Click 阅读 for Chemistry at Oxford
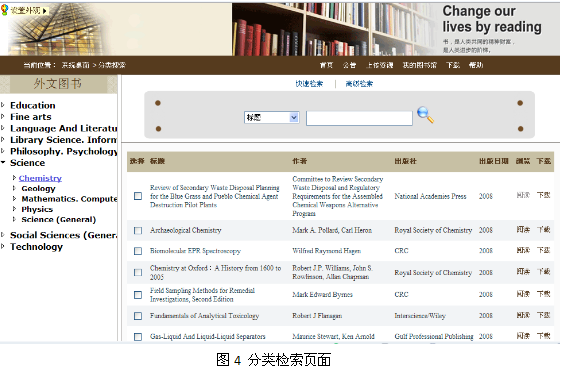The height and width of the screenshot is (375, 575). pyautogui.click(x=523, y=272)
